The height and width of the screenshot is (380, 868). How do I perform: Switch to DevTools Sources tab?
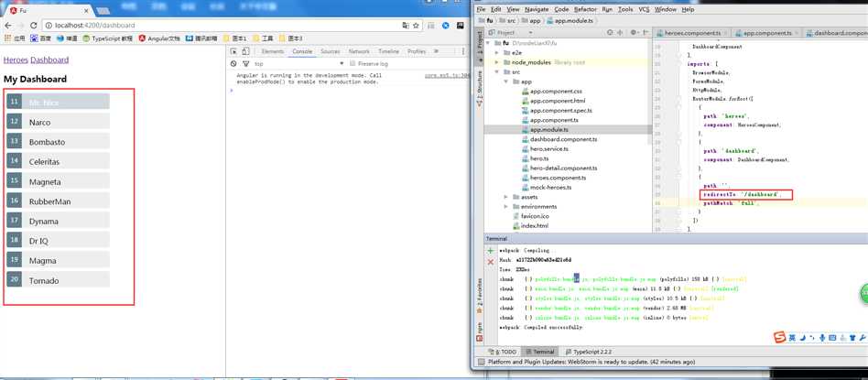click(x=330, y=51)
